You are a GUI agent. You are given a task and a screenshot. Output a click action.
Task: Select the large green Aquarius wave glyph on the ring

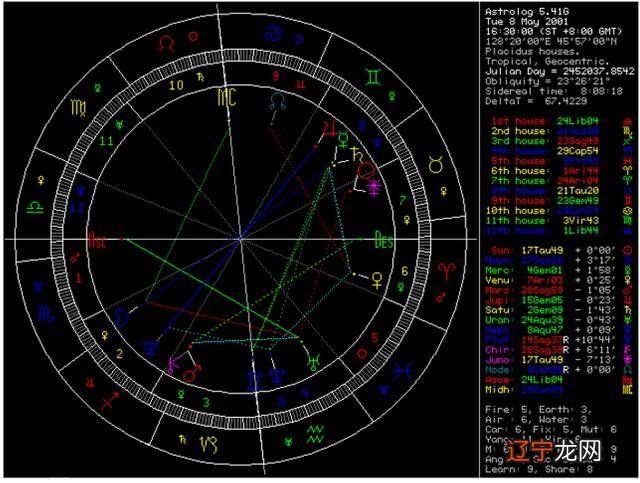click(x=316, y=434)
